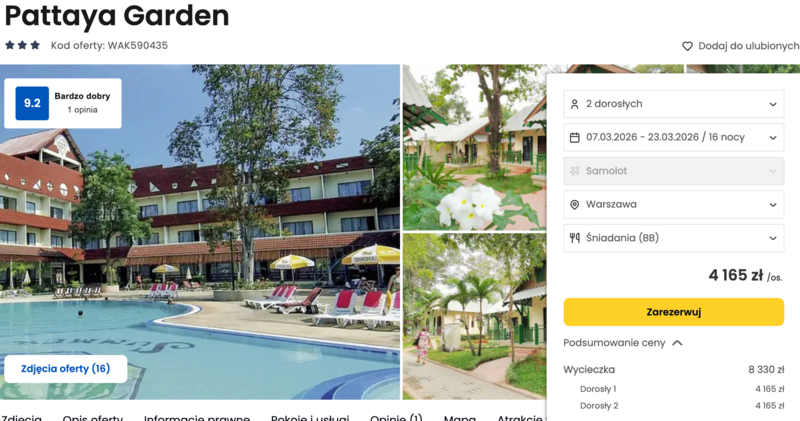Image resolution: width=800 pixels, height=421 pixels.
Task: Open the Warszawa departure city dropdown
Action: coord(673,204)
